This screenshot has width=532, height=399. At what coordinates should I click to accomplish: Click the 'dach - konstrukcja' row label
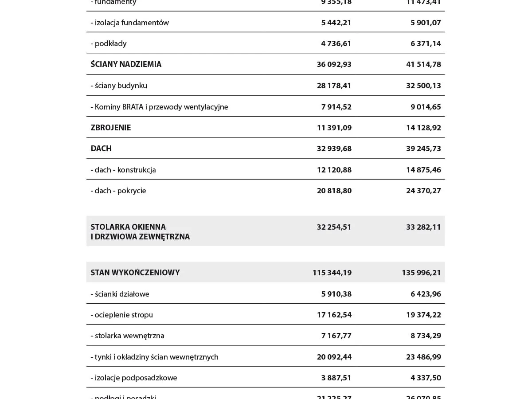[123, 170]
